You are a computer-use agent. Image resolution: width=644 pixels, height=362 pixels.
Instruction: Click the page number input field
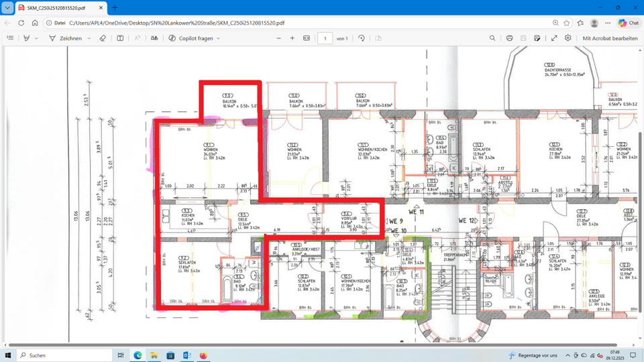325,38
